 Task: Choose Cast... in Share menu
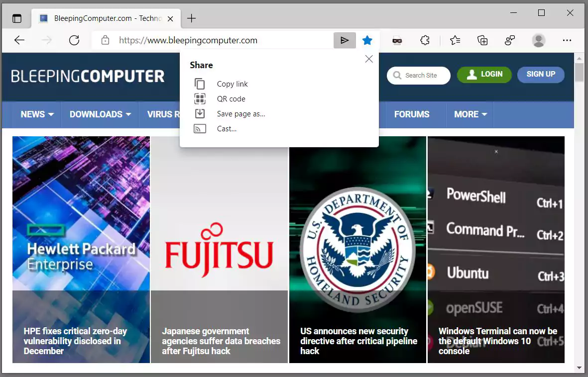click(227, 129)
